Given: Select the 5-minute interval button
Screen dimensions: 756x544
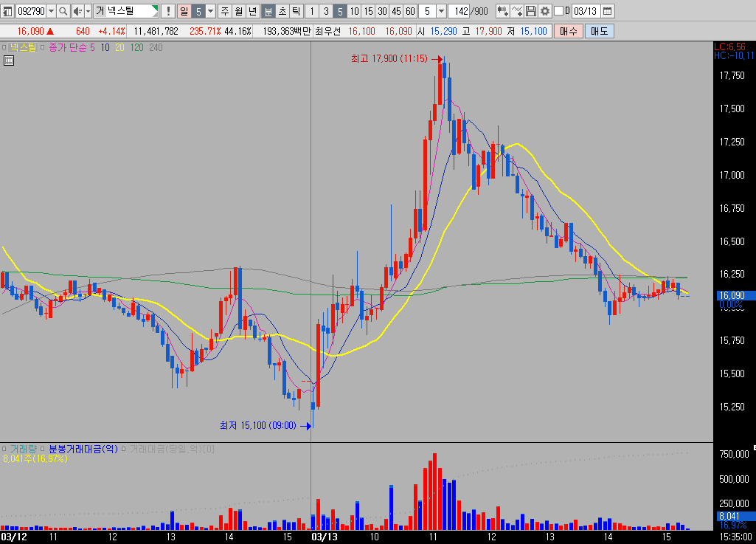Looking at the screenshot, I should point(340,10).
